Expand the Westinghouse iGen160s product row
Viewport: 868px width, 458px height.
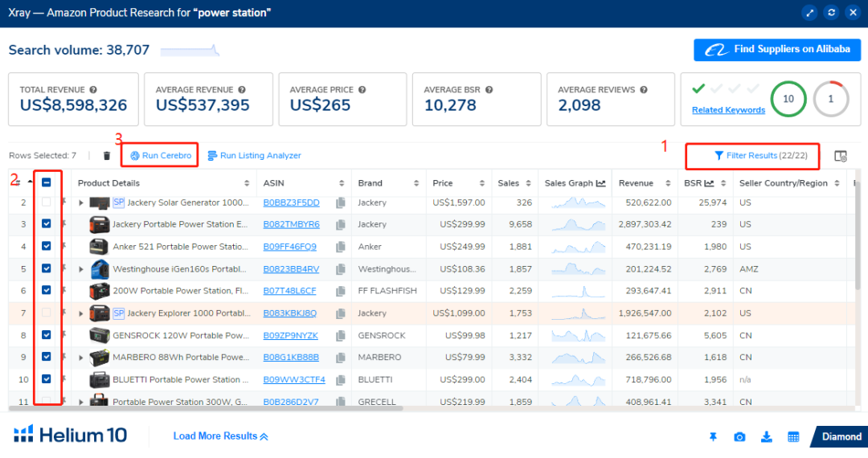(x=81, y=269)
